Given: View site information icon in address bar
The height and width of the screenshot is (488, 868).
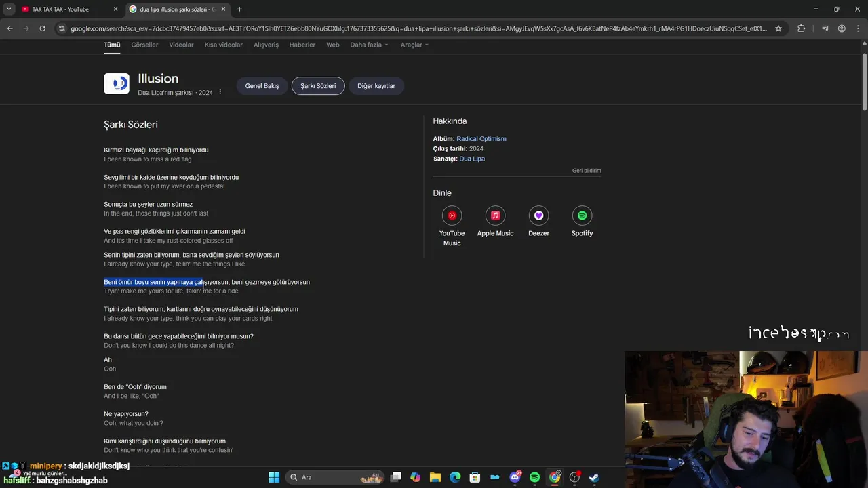Looking at the screenshot, I should coord(62,28).
